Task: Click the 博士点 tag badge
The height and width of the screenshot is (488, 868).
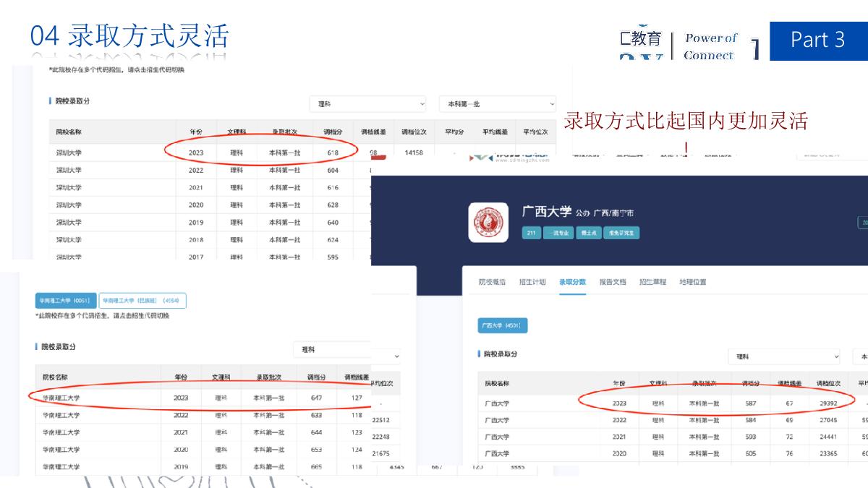Action: pos(587,234)
